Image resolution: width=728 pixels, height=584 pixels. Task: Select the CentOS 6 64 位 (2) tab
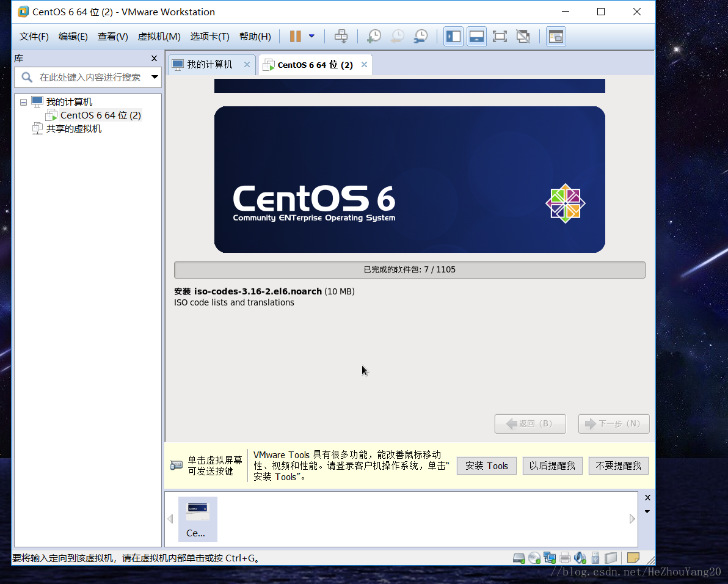click(x=315, y=65)
